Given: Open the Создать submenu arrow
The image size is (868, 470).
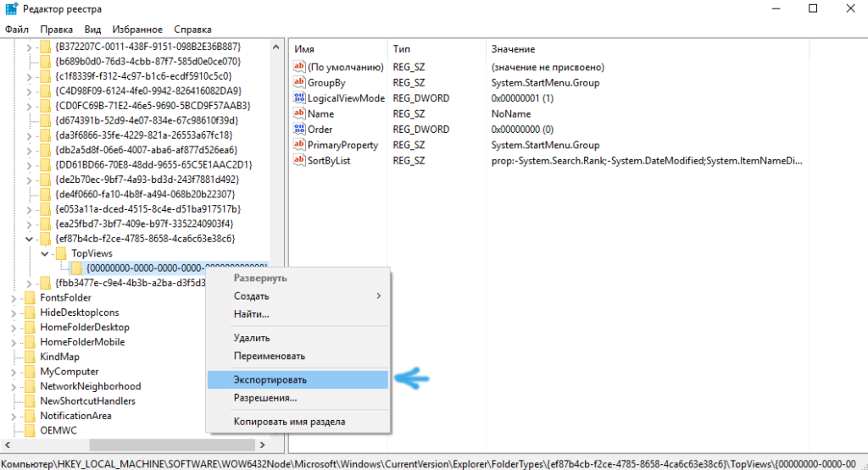Looking at the screenshot, I should 379,296.
